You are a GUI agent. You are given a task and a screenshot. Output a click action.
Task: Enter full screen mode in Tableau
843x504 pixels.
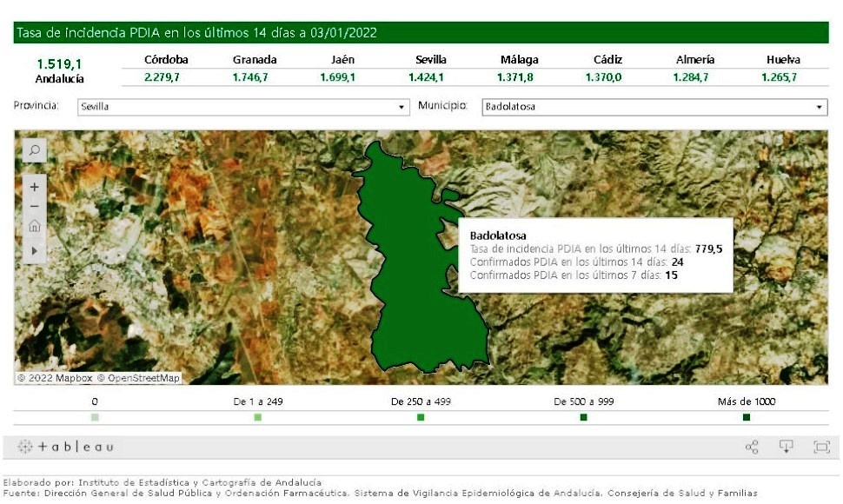click(x=820, y=447)
